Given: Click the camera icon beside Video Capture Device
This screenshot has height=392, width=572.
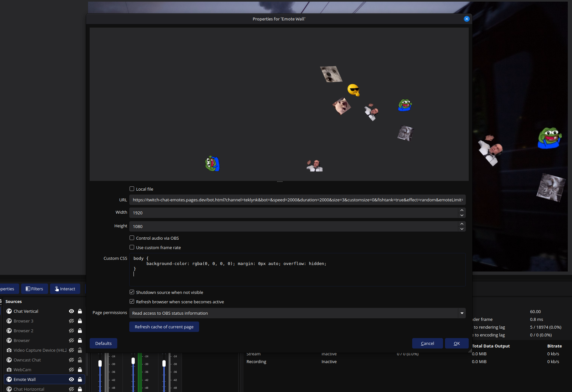Looking at the screenshot, I should [9, 350].
